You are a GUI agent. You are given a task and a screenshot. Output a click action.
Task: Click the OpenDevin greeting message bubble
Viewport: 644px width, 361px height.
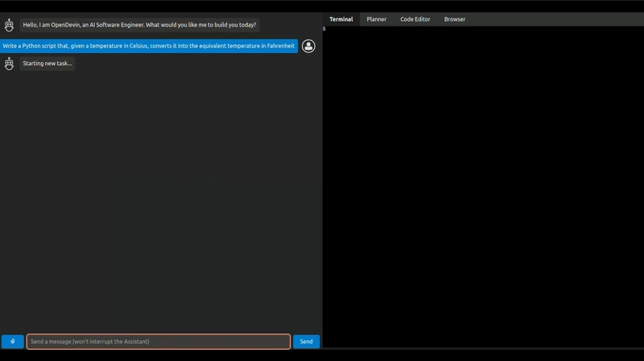(139, 25)
